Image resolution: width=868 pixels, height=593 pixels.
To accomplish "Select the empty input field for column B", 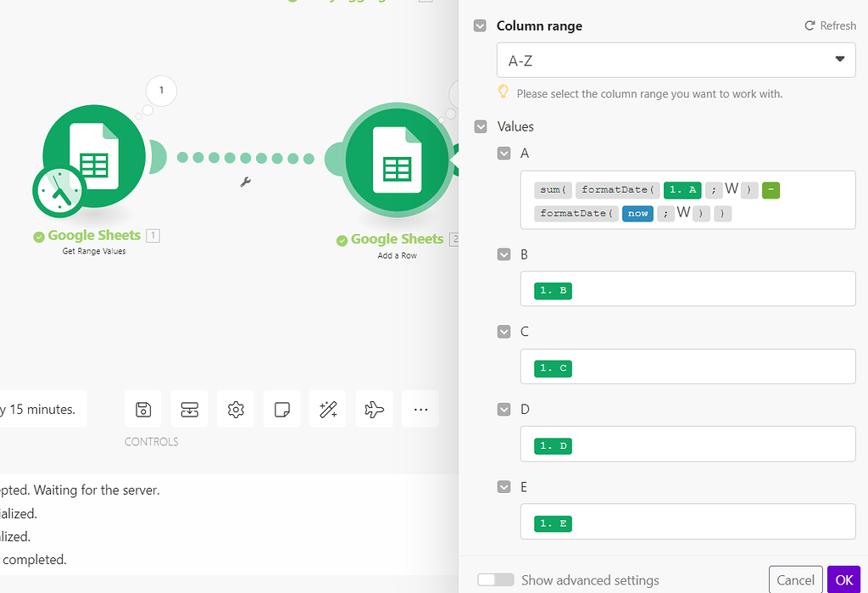I will click(x=687, y=289).
